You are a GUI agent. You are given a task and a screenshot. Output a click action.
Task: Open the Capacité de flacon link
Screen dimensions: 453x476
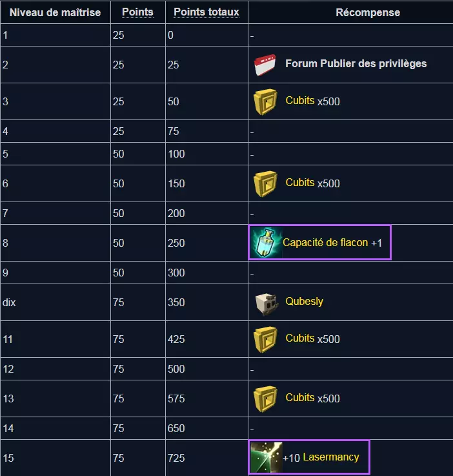coord(325,243)
